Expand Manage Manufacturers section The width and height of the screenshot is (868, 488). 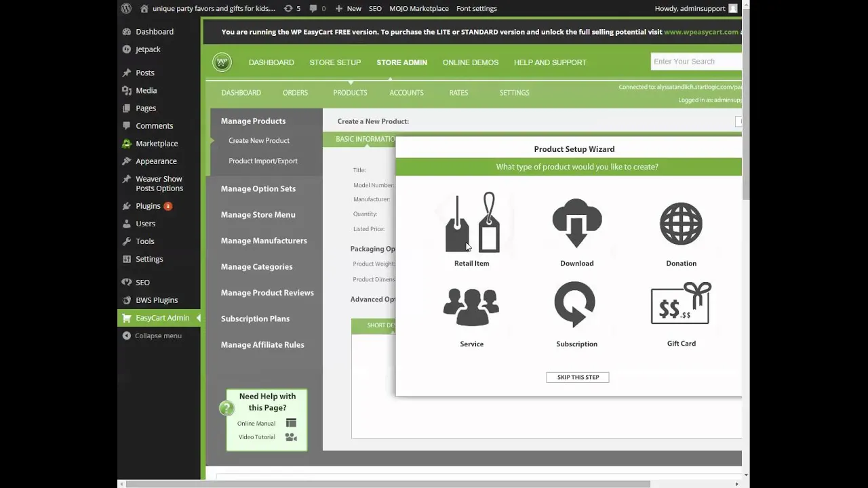264,241
